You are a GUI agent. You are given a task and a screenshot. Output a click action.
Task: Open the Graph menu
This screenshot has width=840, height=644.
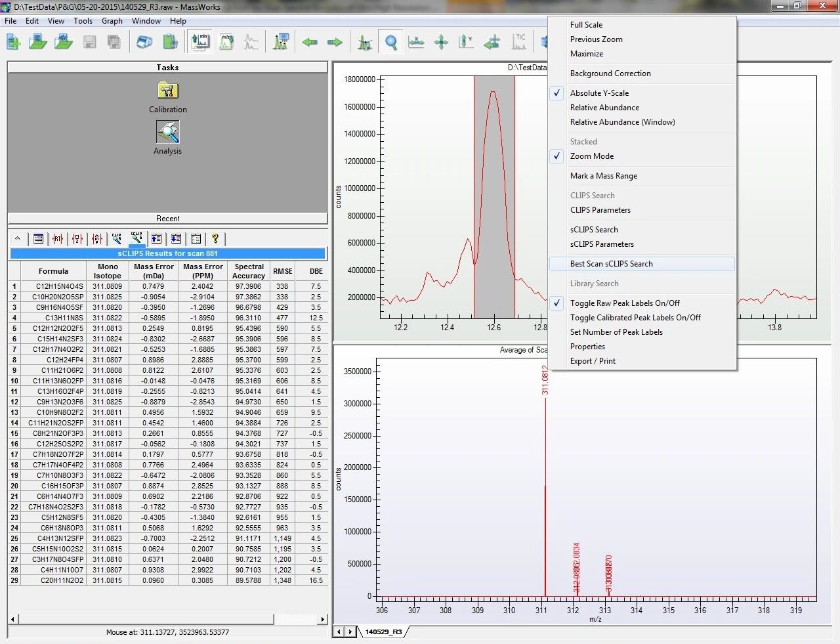click(112, 21)
